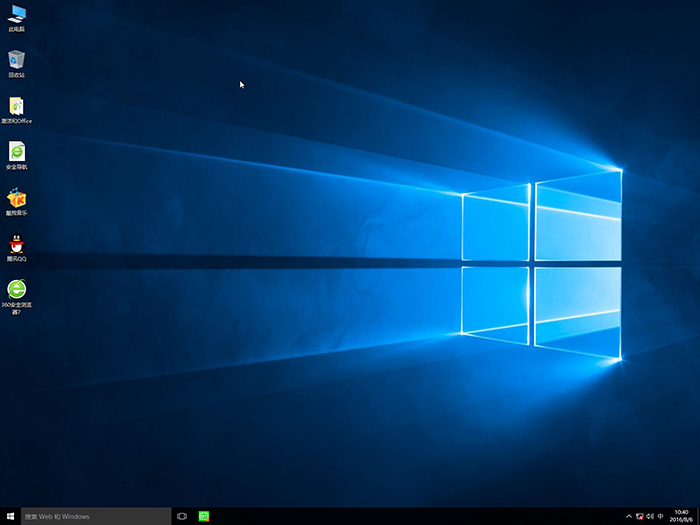The image size is (700, 525).
Task: Select the 腾讯QQ penguin icon
Action: (17, 243)
